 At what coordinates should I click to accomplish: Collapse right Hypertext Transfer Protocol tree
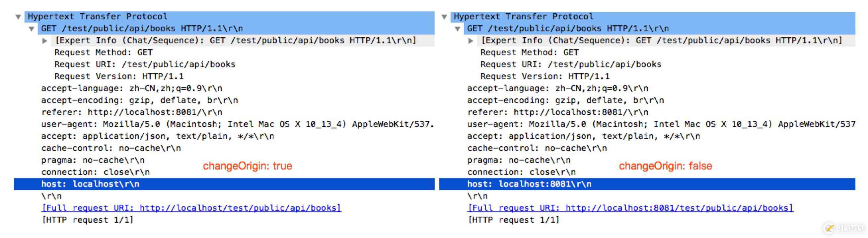(444, 17)
